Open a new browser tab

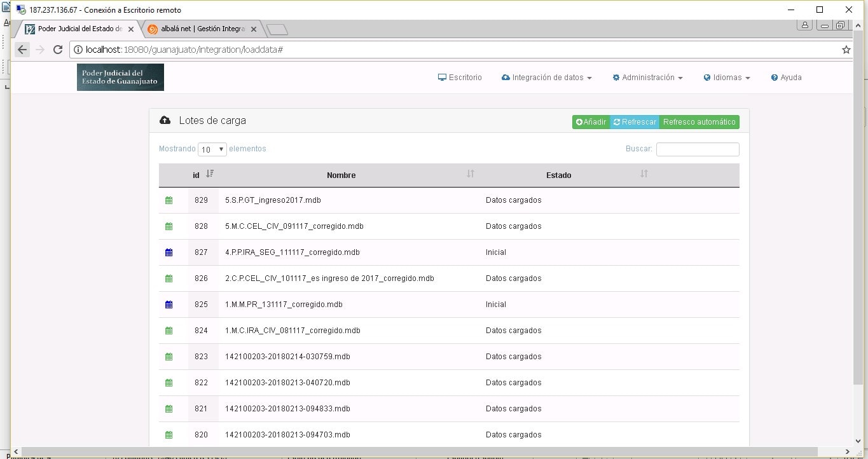click(x=277, y=29)
